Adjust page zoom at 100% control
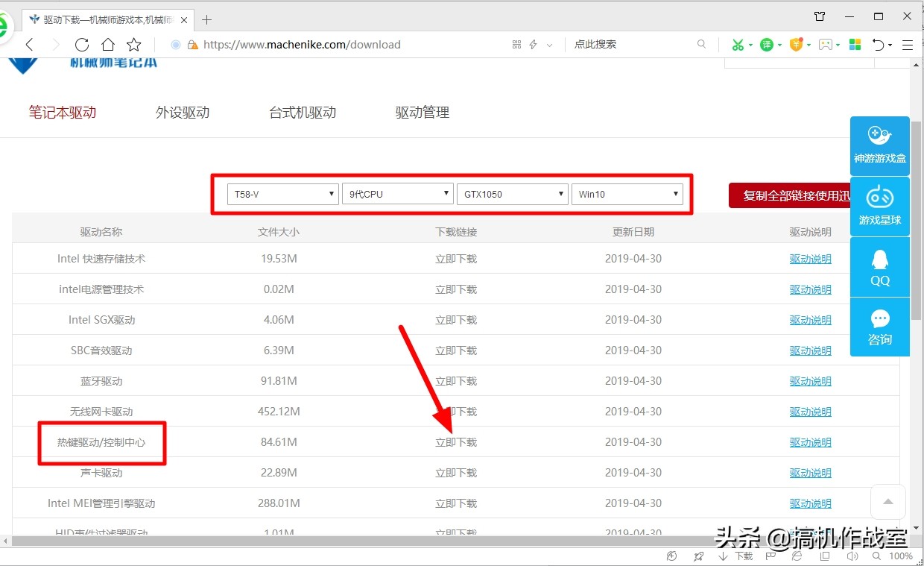Image resolution: width=924 pixels, height=566 pixels. 901,556
